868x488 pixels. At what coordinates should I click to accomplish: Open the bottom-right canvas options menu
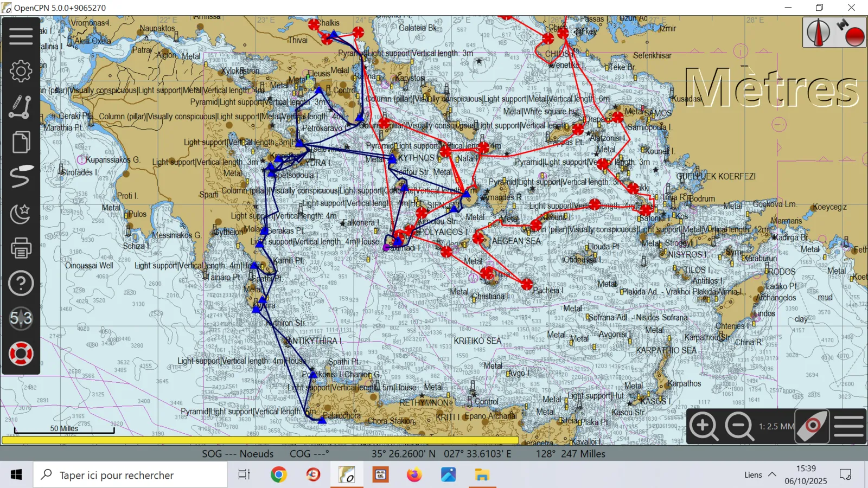848,427
